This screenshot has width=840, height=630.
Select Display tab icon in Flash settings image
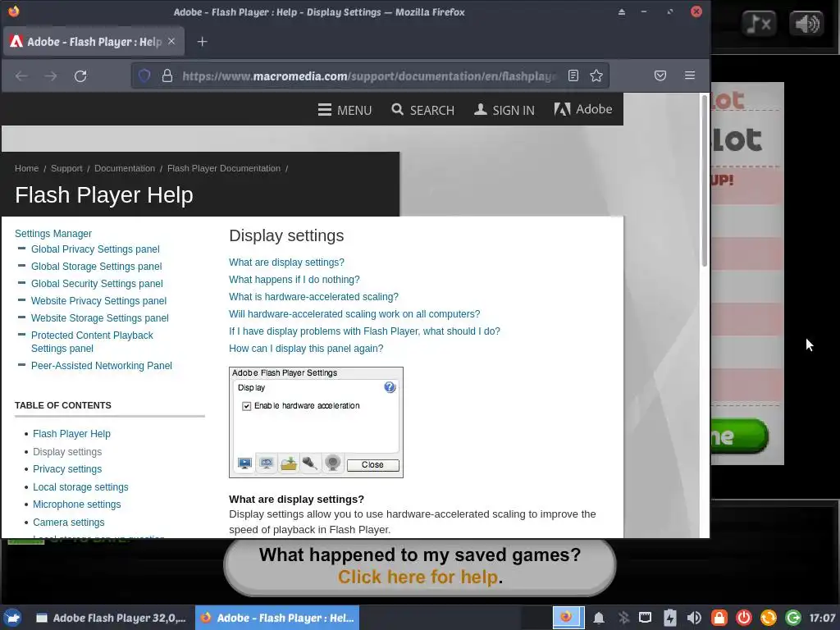(244, 463)
